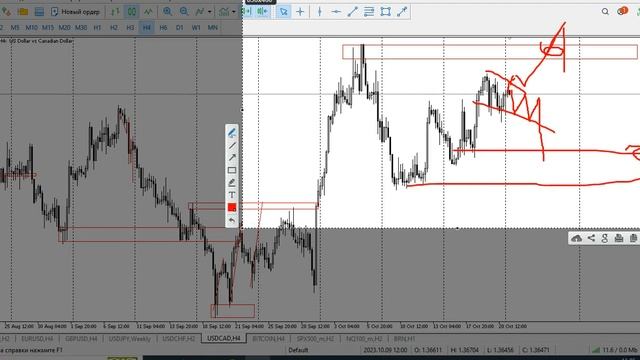Search similar images on Google
The image size is (640, 360).
(605, 238)
